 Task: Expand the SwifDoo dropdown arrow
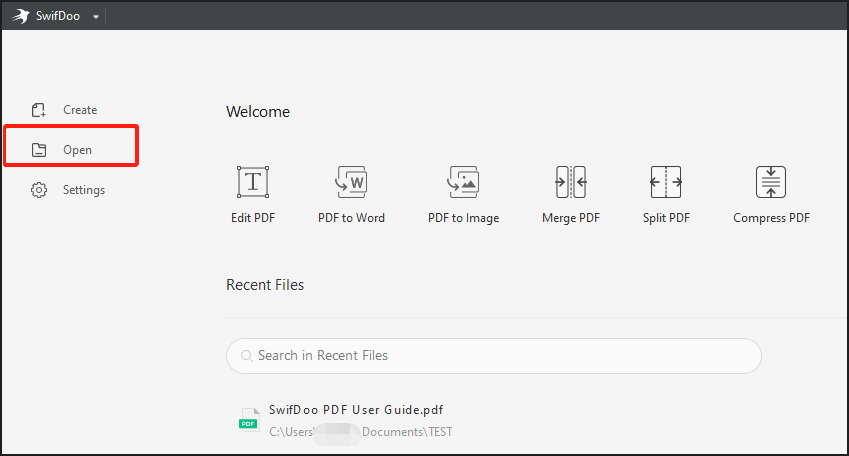pos(96,17)
